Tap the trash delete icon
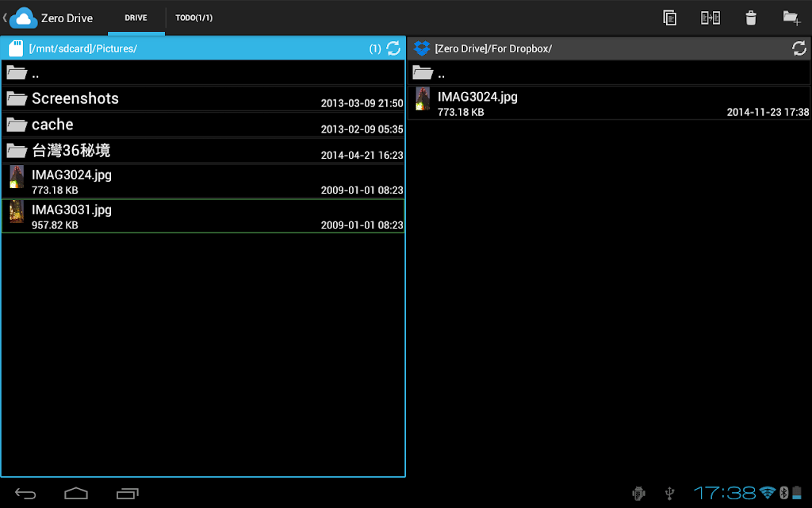Viewport: 812px width, 508px height. coord(750,18)
